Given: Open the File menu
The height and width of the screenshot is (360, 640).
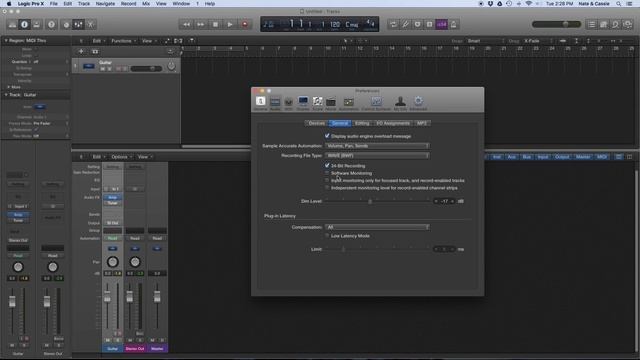Looking at the screenshot, I should [53, 4].
